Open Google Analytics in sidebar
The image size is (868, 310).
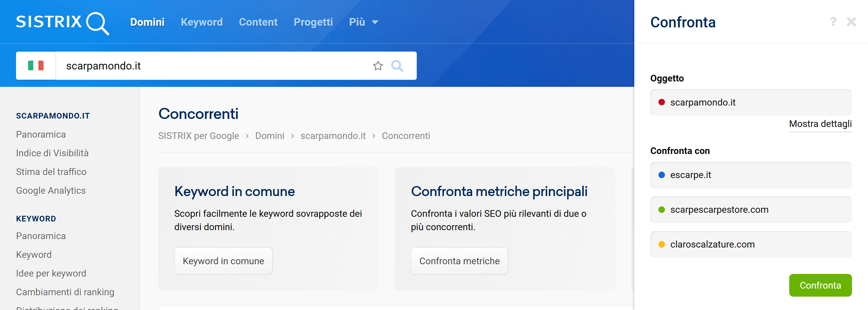(51, 191)
